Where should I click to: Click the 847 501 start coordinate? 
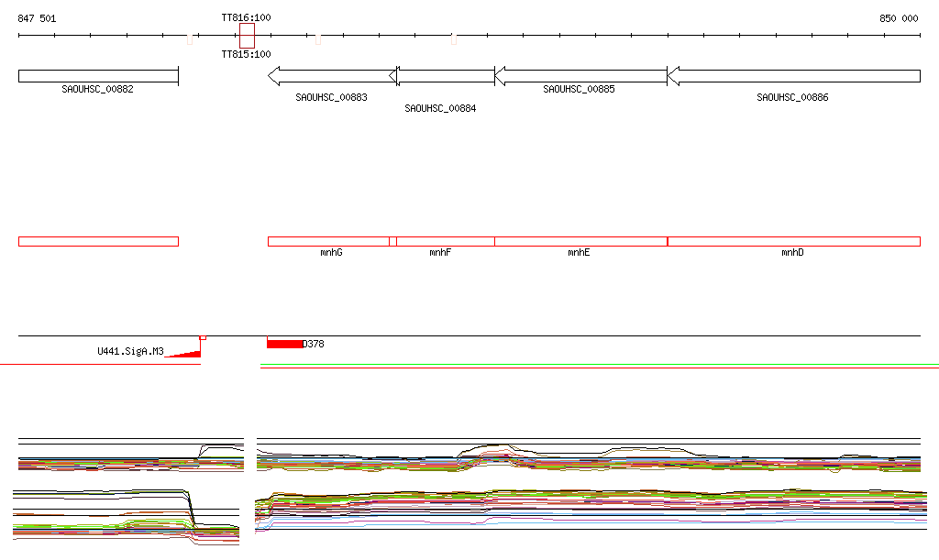click(37, 18)
